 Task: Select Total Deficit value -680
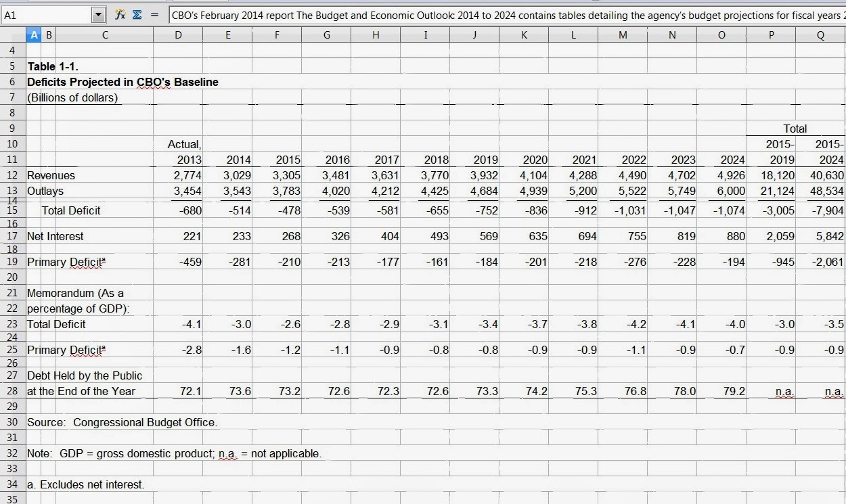click(x=190, y=210)
